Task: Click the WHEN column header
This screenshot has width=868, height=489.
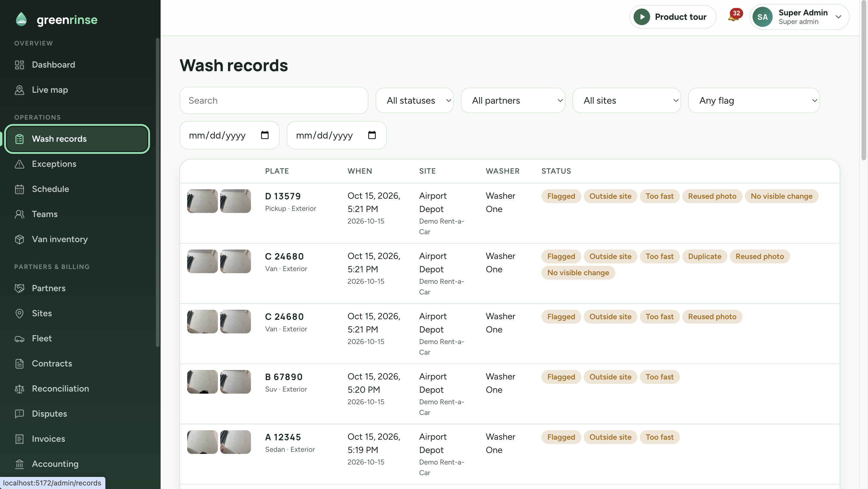Action: (x=360, y=171)
